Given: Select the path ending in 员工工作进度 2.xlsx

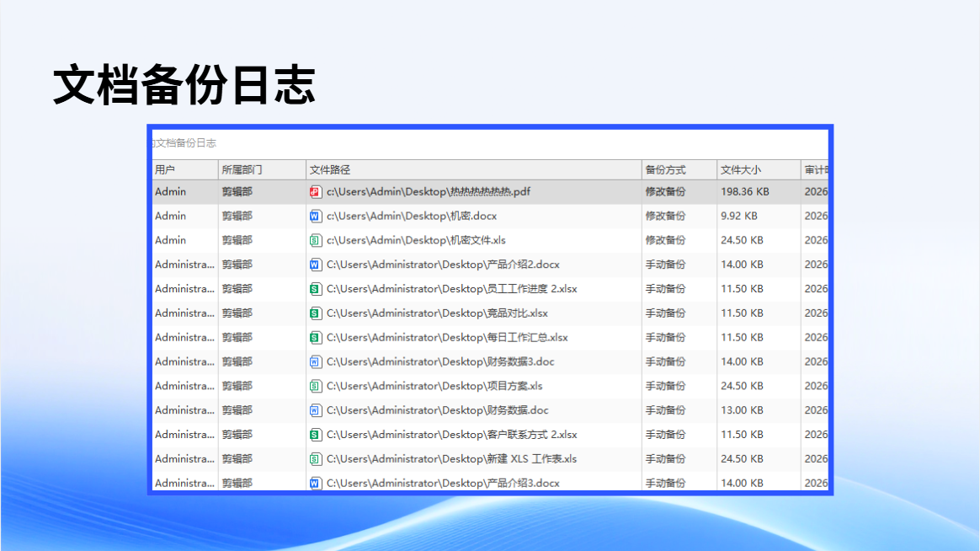Looking at the screenshot, I should click(452, 289).
